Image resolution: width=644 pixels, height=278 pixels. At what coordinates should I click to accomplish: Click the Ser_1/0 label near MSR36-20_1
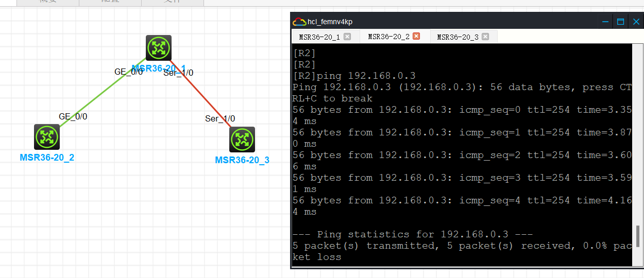[x=178, y=73]
